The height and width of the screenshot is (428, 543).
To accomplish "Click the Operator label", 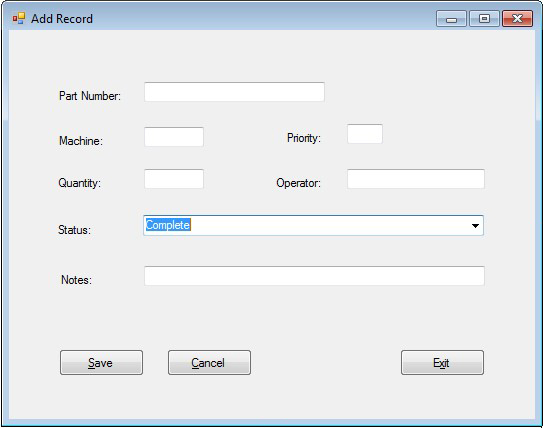I will [x=299, y=183].
